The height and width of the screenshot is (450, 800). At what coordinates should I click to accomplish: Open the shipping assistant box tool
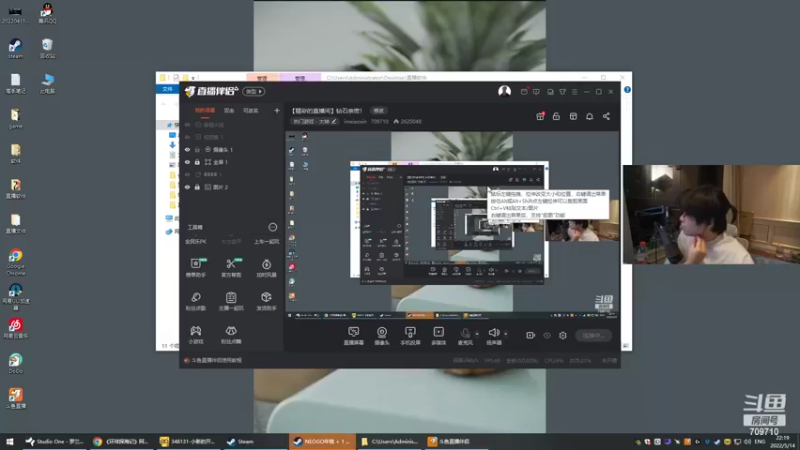click(x=266, y=301)
